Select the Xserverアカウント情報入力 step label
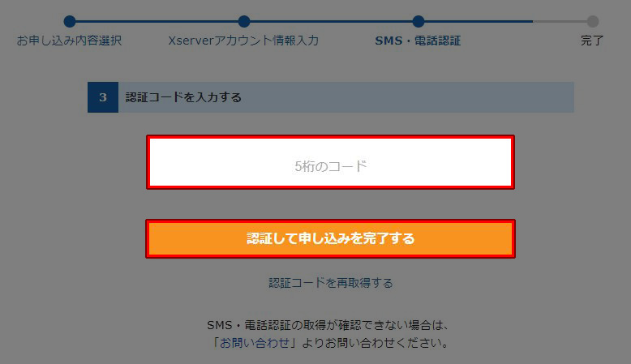 243,41
